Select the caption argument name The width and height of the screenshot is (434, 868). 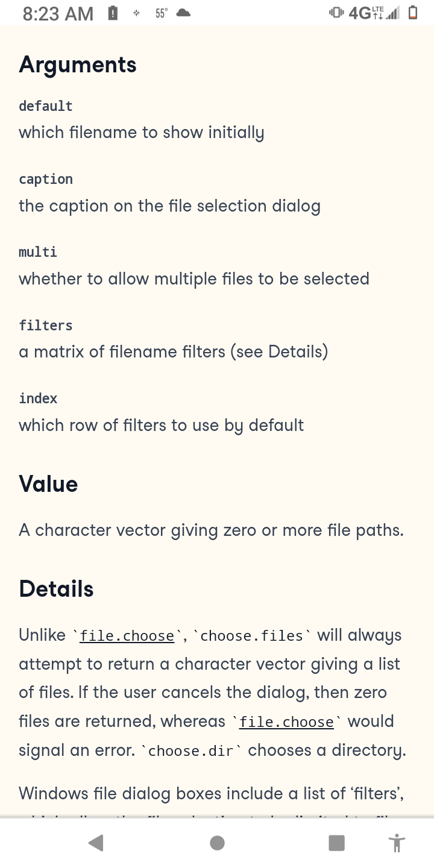(x=46, y=179)
